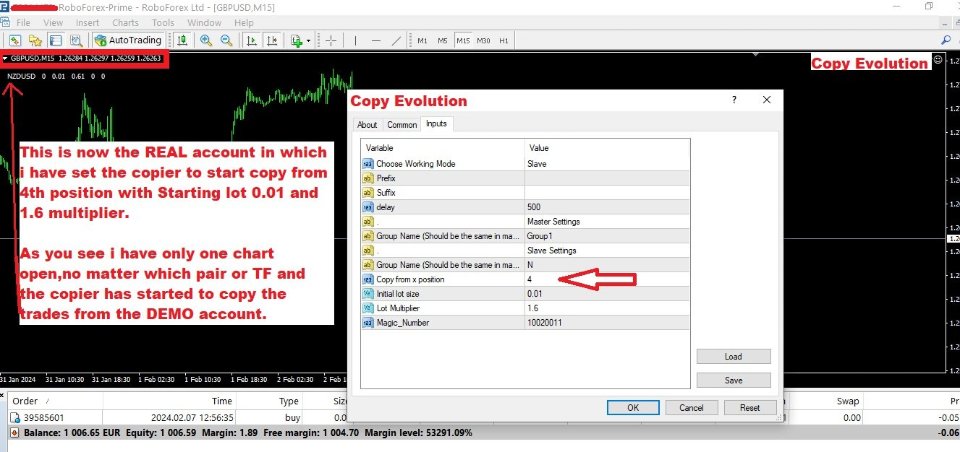Open the Window menu
Screen dimensions: 960x452
click(204, 23)
